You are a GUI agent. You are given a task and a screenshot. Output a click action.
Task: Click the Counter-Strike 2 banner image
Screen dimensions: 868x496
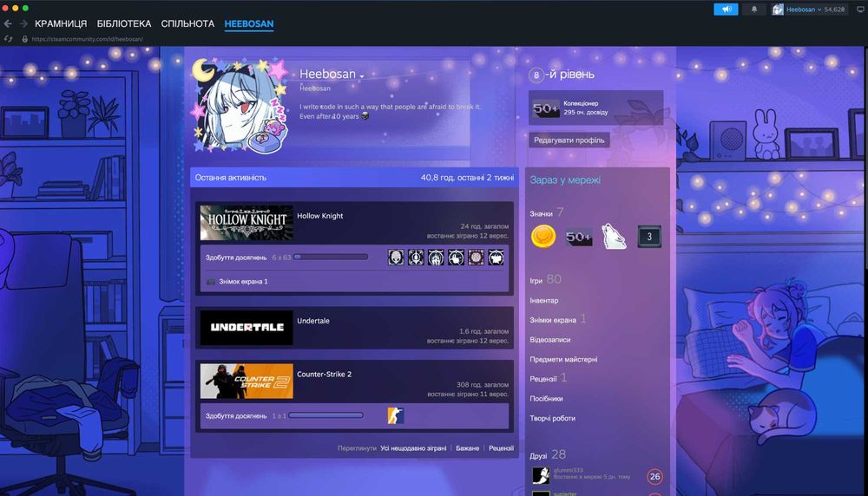coord(247,381)
